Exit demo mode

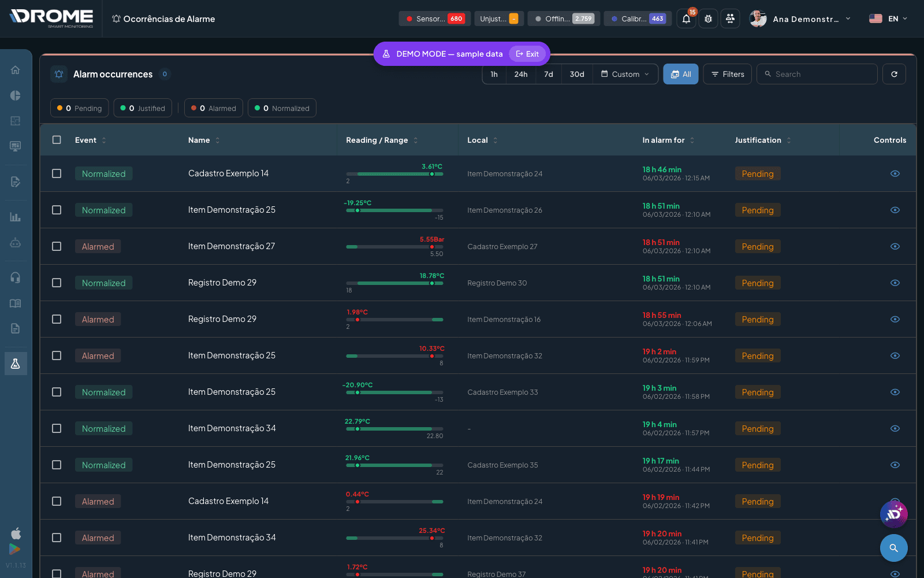(527, 54)
